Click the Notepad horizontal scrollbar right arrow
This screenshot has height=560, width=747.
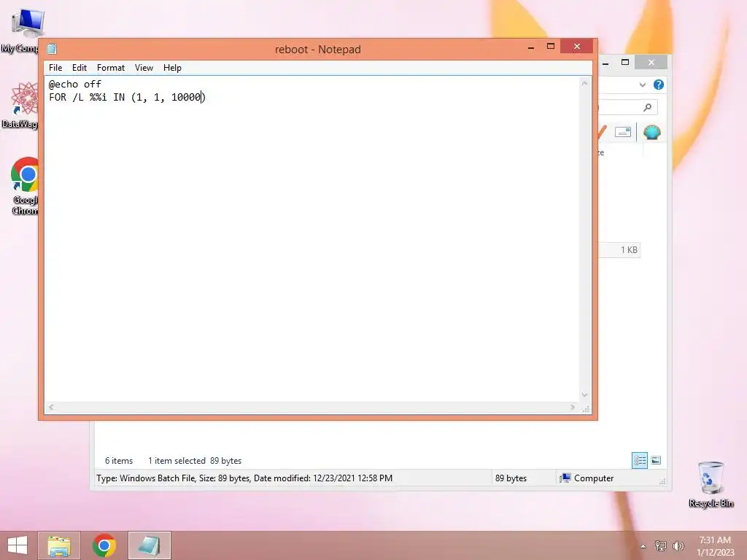point(573,407)
